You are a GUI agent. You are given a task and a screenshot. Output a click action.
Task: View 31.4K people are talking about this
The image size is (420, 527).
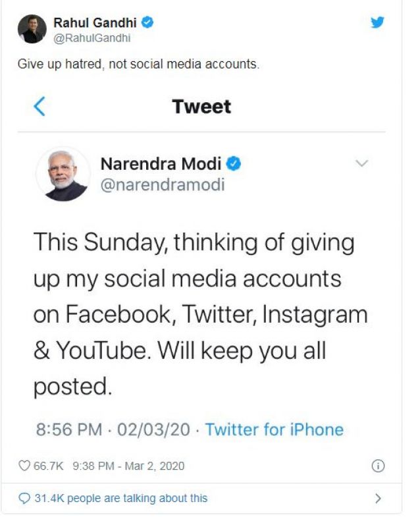point(121,498)
